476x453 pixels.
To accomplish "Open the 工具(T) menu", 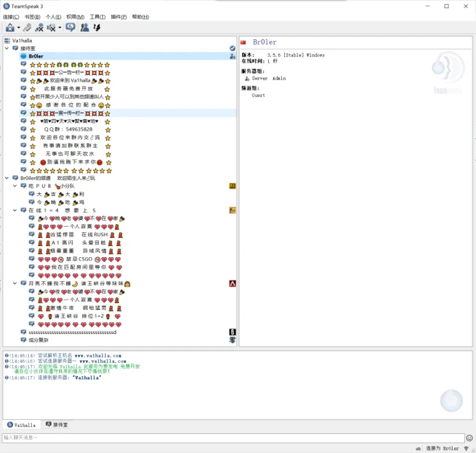I will tap(98, 17).
